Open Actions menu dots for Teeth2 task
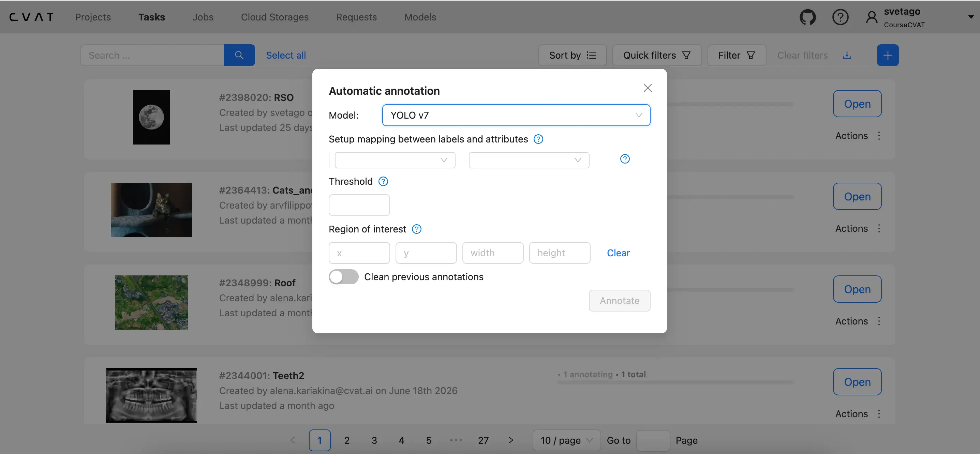Image resolution: width=980 pixels, height=454 pixels. (x=879, y=414)
